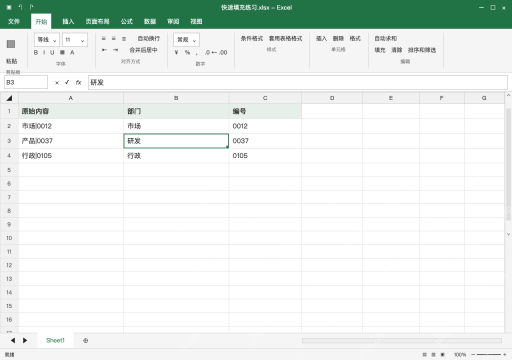512x360 pixels.
Task: Select the column C header
Action: (x=265, y=98)
